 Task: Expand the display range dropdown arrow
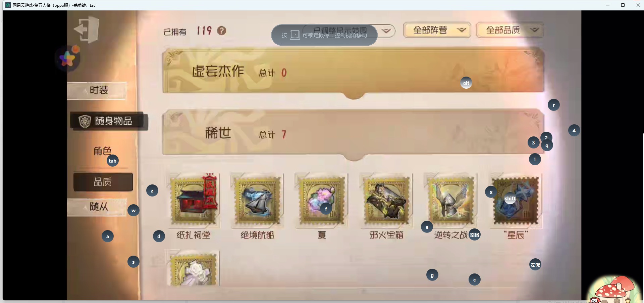[x=386, y=31]
